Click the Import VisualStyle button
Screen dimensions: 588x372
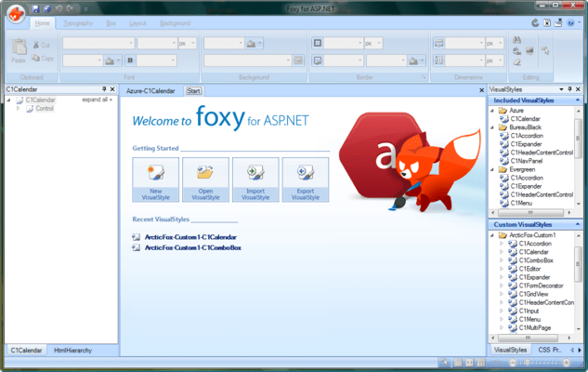255,179
